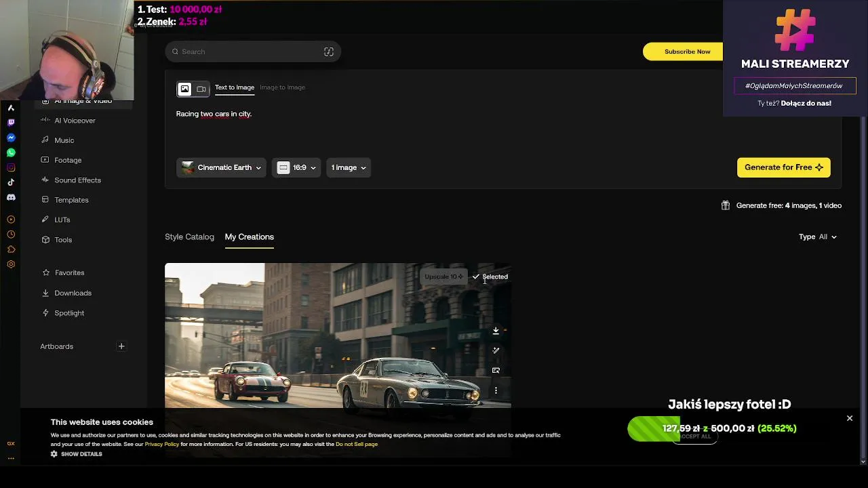Open the Type All filter dropdown
The image size is (868, 488).
818,237
